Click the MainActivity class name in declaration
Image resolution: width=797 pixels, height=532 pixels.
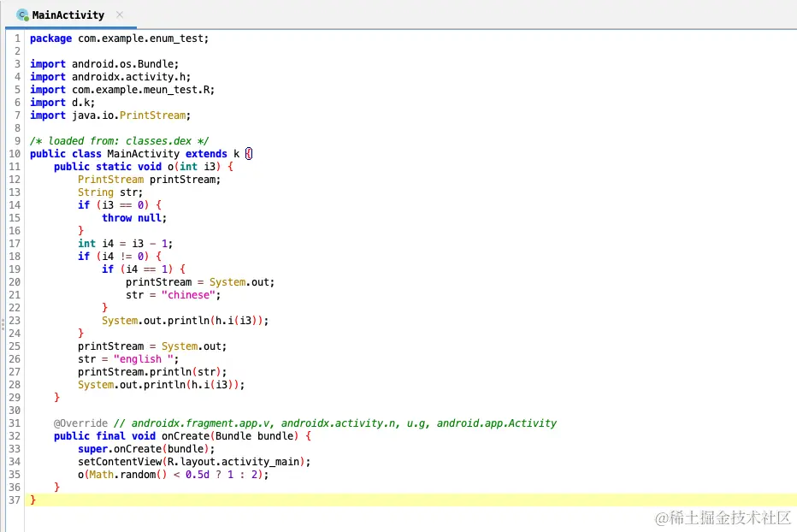pyautogui.click(x=143, y=154)
